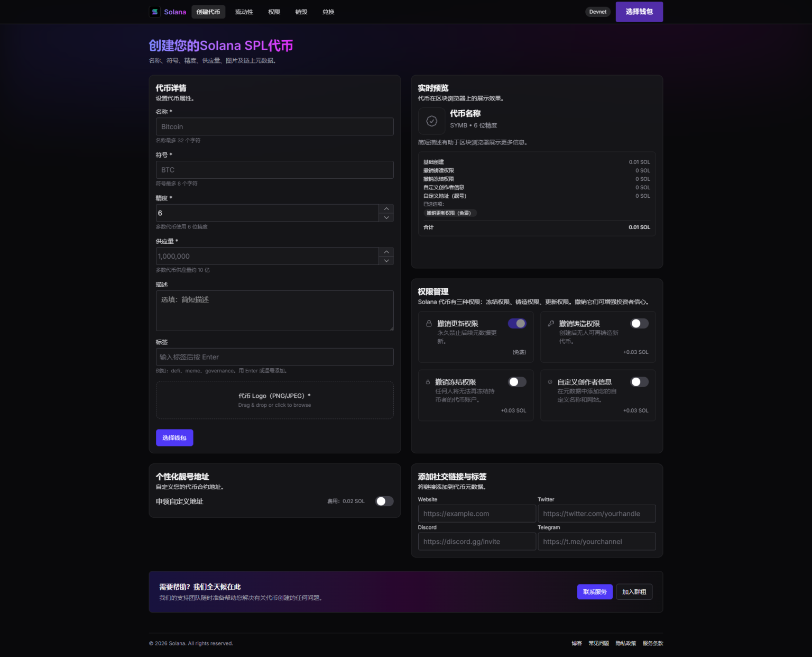
Task: Click the 名称 Bitcoin input field
Action: 275,126
